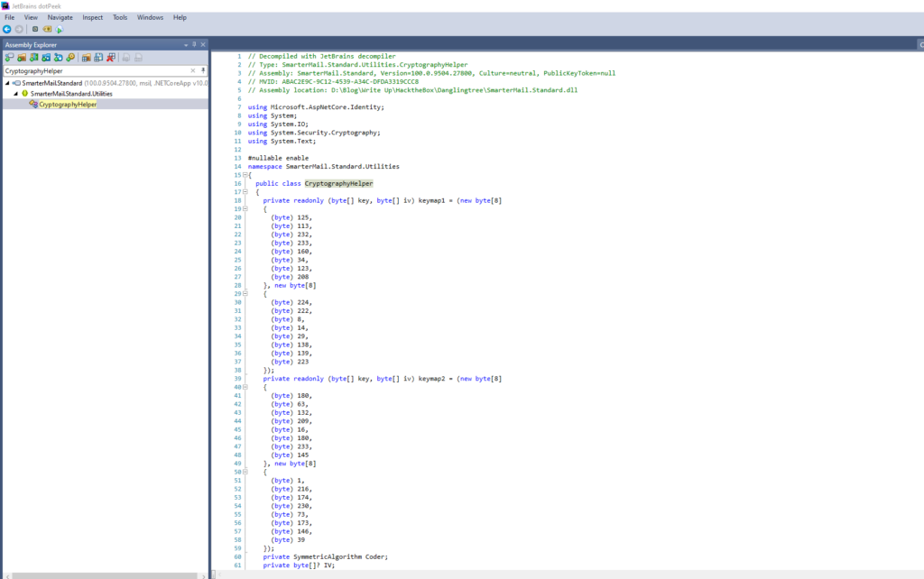Open the Inspect menu
This screenshot has width=924, height=579.
[93, 18]
